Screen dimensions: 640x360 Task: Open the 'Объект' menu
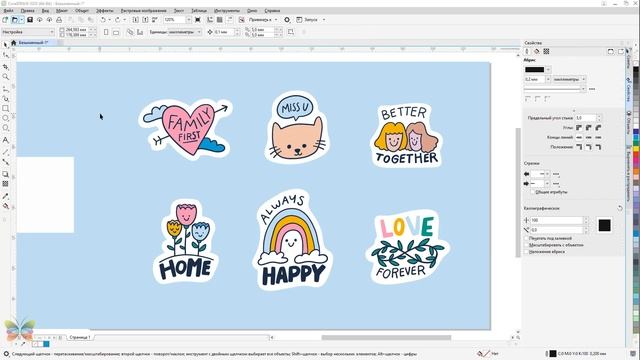point(82,11)
